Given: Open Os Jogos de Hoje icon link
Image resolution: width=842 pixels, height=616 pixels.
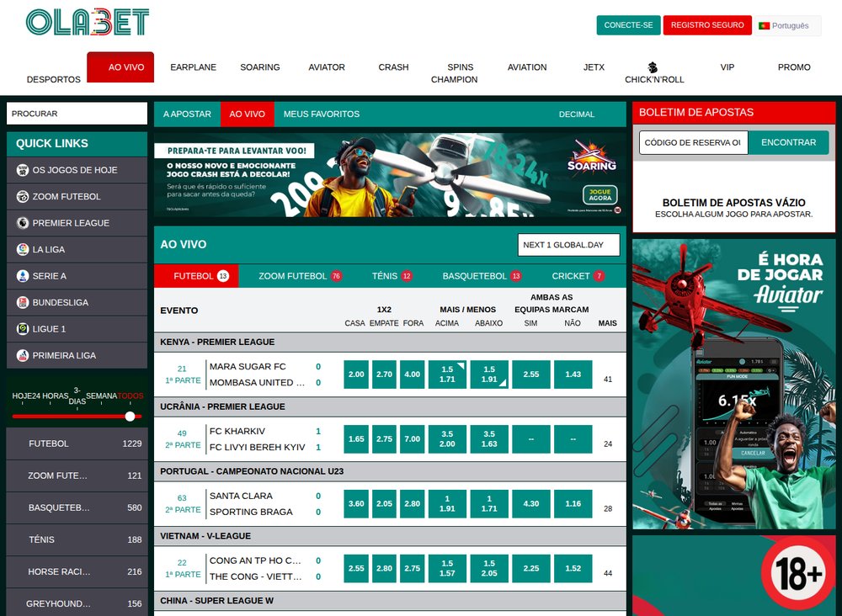Looking at the screenshot, I should click(23, 170).
